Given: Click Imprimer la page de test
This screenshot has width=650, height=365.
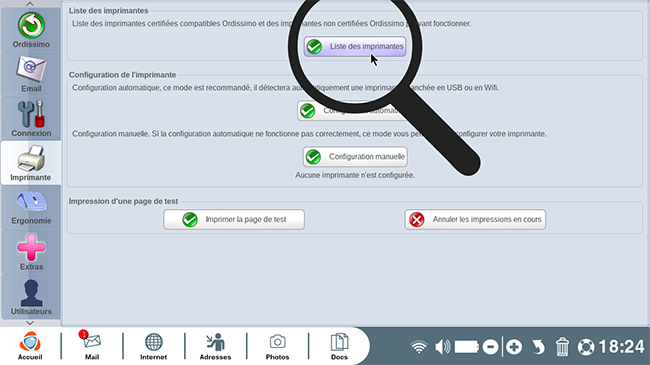Looking at the screenshot, I should pyautogui.click(x=234, y=219).
